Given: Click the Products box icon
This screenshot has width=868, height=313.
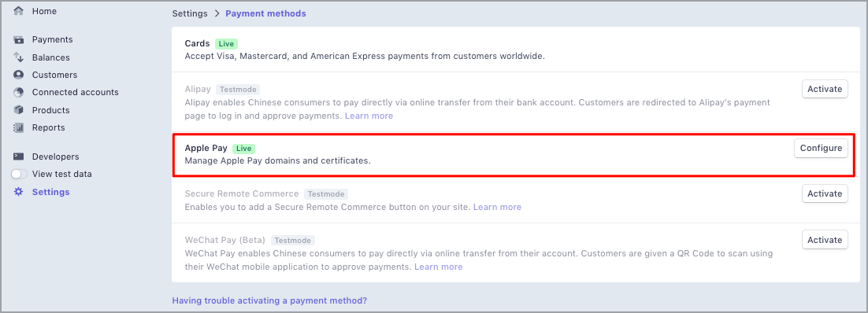Looking at the screenshot, I should coord(19,110).
